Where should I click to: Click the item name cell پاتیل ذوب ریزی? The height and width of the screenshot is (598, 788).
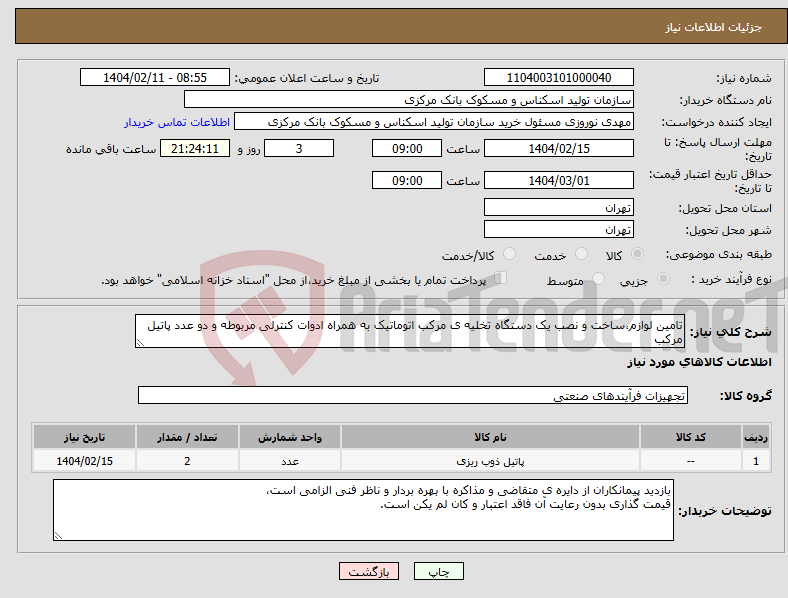[490, 461]
